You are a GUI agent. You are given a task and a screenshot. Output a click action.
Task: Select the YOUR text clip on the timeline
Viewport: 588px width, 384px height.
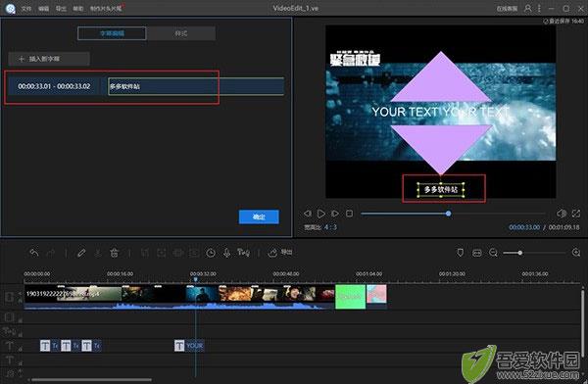[189, 346]
